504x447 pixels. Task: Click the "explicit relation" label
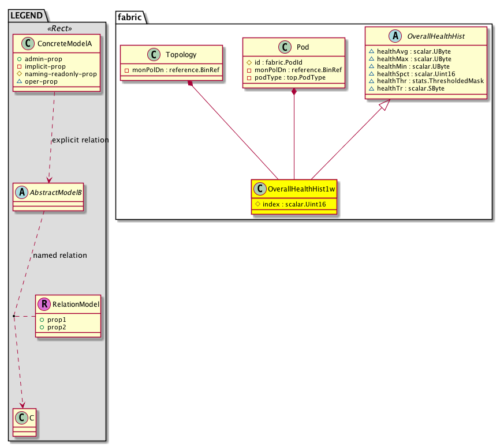pyautogui.click(x=80, y=140)
